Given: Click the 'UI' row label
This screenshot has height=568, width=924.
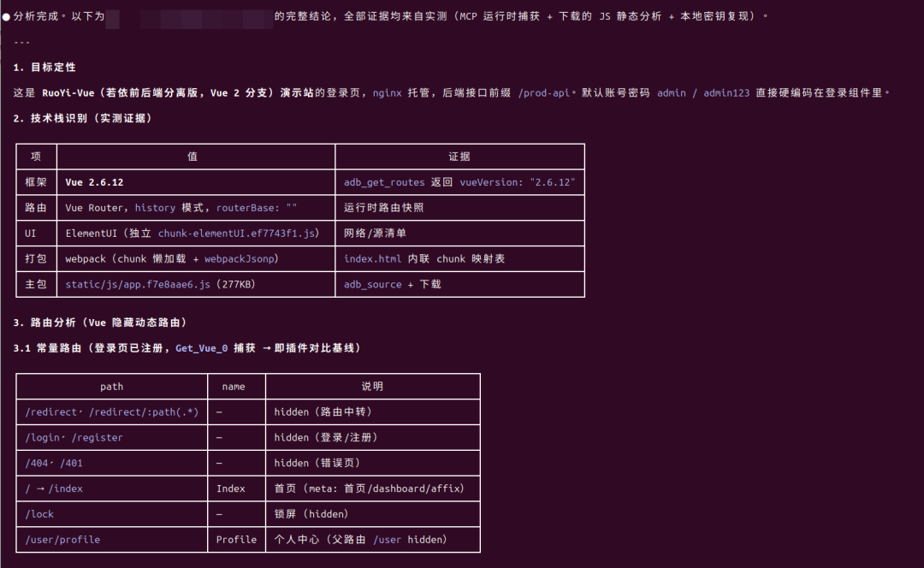Looking at the screenshot, I should tap(36, 234).
